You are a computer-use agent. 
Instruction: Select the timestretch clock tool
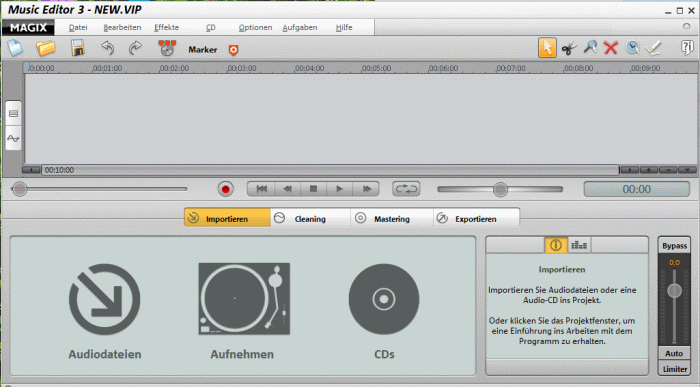pos(632,48)
